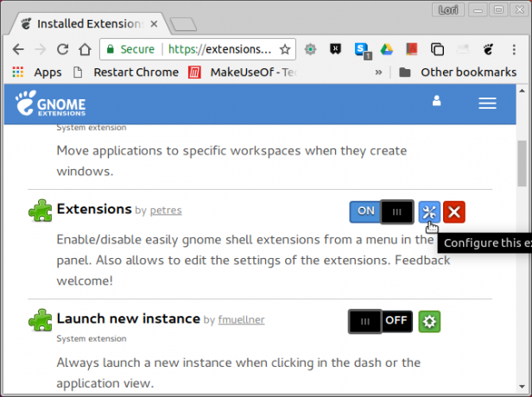The width and height of the screenshot is (532, 397).
Task: Show hidden bookmarks with the chevron
Action: (x=378, y=72)
